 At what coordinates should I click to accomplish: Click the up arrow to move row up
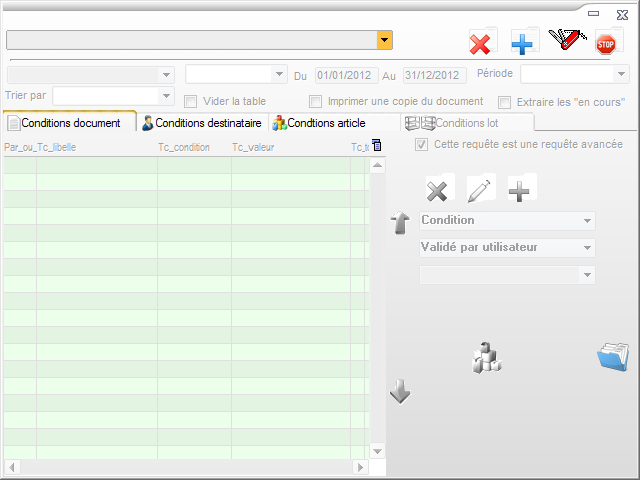(x=400, y=223)
